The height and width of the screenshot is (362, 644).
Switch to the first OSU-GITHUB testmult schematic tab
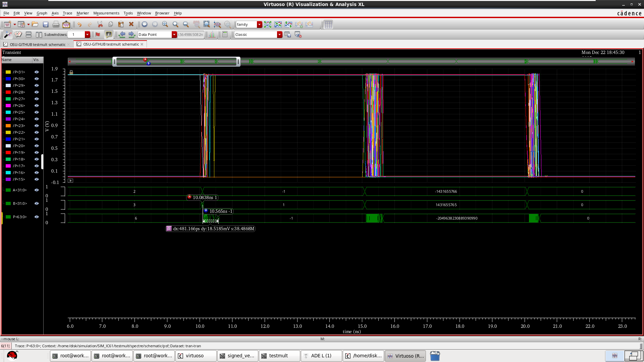[x=37, y=44]
